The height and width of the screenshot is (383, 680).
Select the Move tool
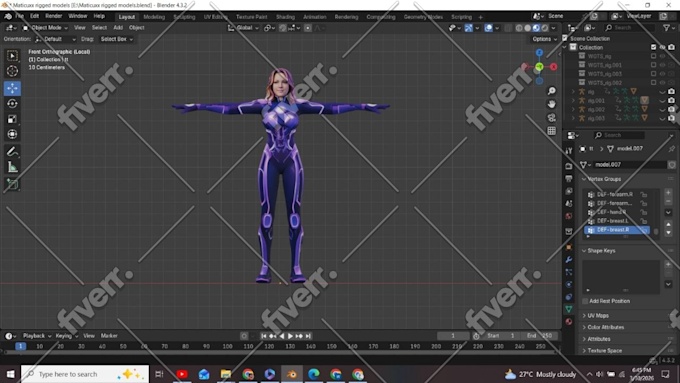pos(12,88)
